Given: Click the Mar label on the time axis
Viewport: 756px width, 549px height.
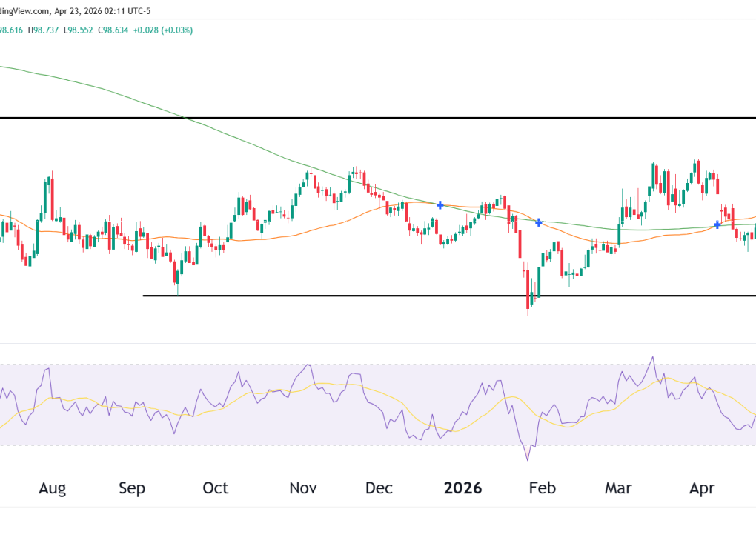Looking at the screenshot, I should 618,488.
